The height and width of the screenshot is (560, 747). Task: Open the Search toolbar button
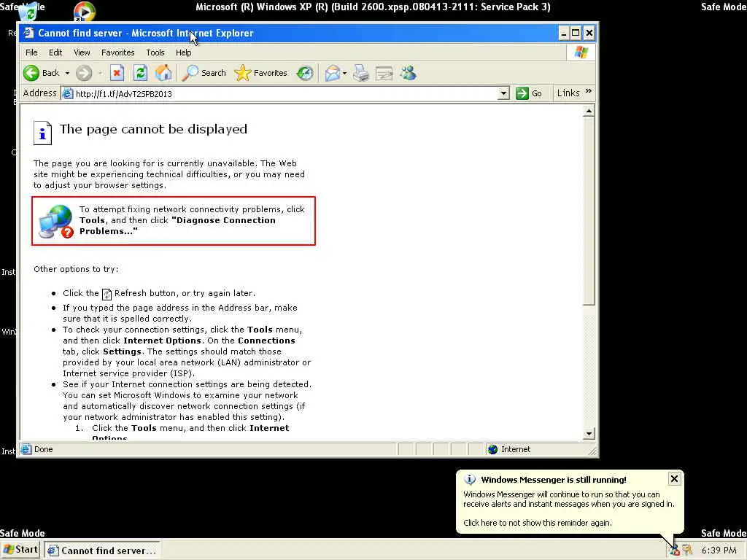tap(204, 73)
